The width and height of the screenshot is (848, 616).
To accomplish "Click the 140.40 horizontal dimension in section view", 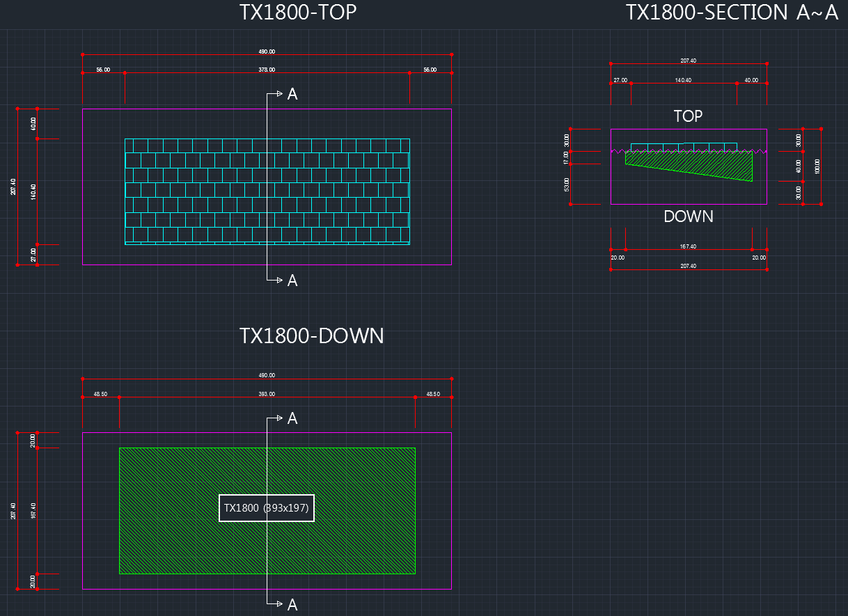I will point(683,81).
